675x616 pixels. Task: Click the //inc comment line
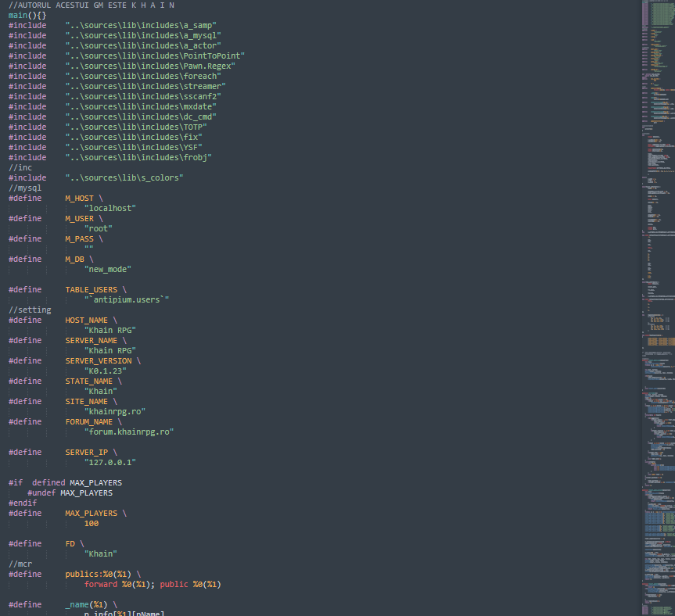tap(20, 168)
